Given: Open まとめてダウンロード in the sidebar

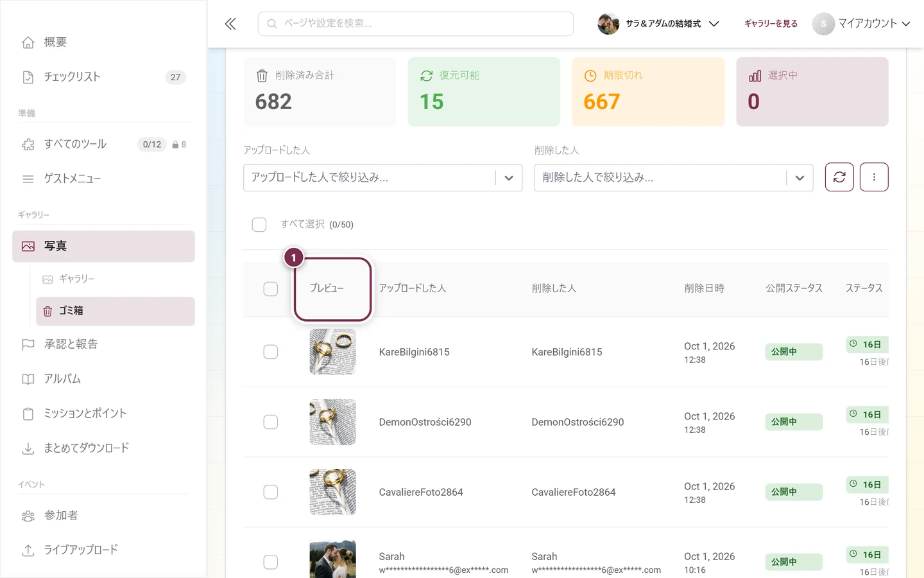Looking at the screenshot, I should coord(103,449).
